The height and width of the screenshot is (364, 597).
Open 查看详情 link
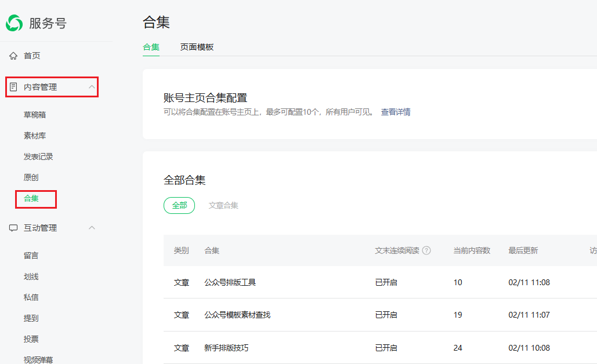[396, 112]
